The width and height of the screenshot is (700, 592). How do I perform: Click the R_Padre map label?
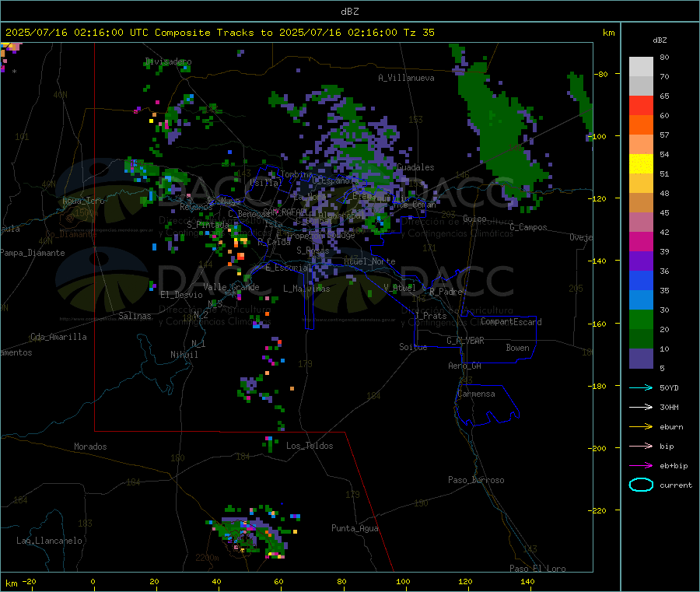click(446, 292)
